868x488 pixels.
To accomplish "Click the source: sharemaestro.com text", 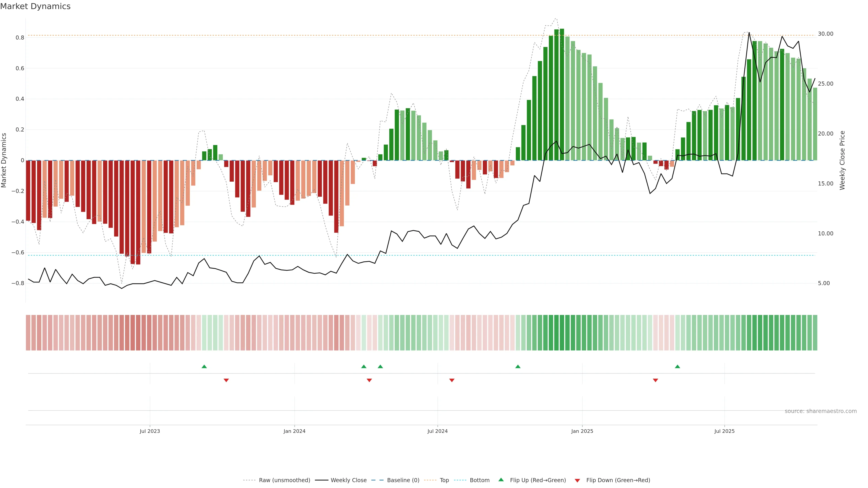I will (821, 411).
